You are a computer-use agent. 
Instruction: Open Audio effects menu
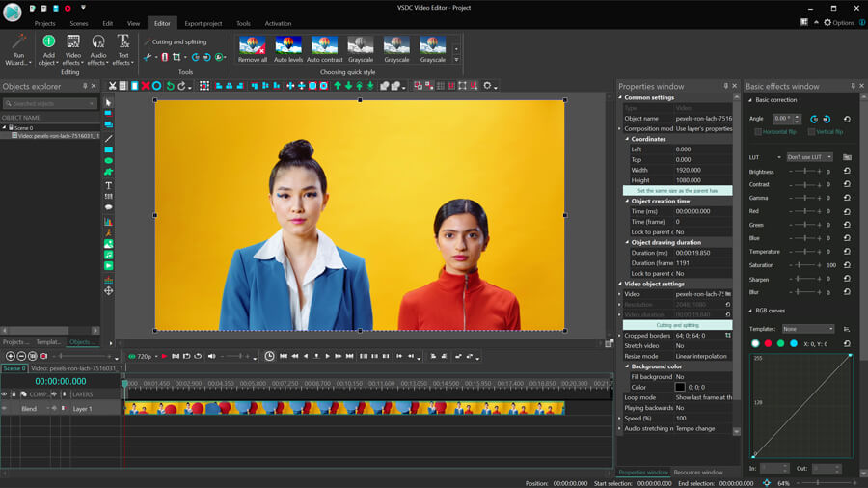click(x=98, y=49)
